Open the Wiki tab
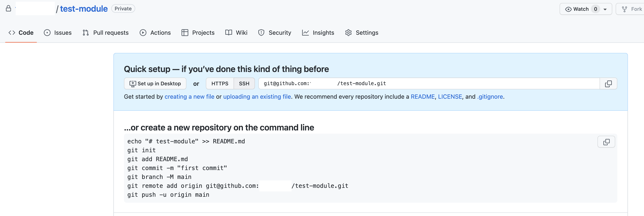Screen dimensions: 644x216 236,33
